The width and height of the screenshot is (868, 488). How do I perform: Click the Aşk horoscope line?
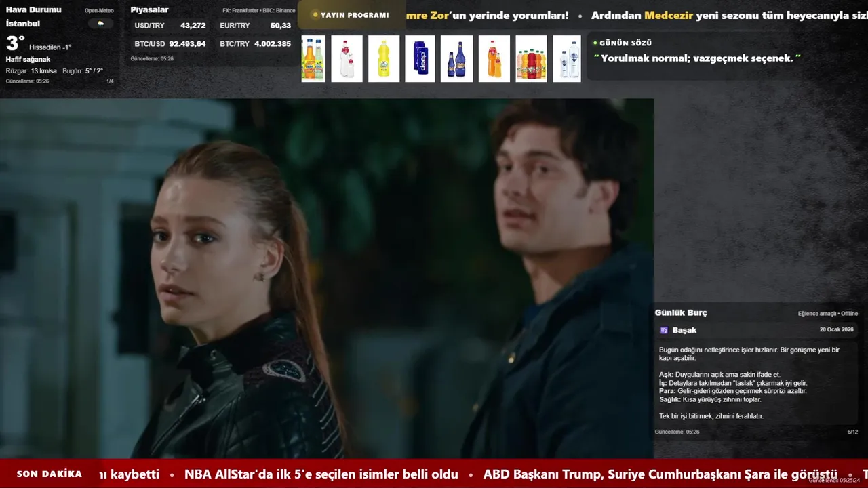[719, 375]
